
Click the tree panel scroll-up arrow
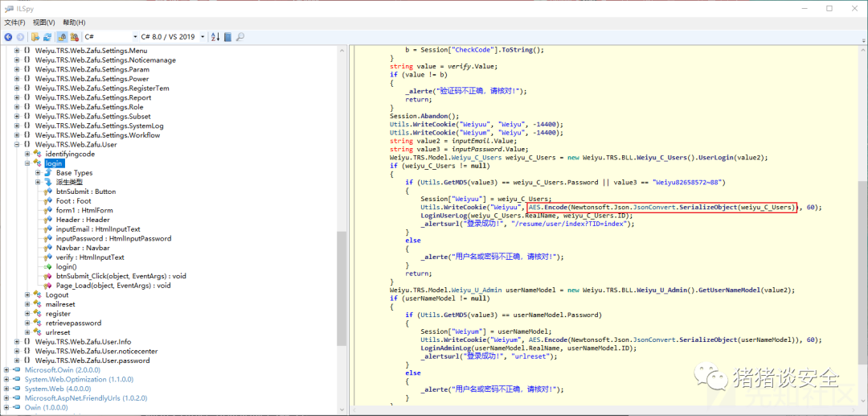[342, 49]
